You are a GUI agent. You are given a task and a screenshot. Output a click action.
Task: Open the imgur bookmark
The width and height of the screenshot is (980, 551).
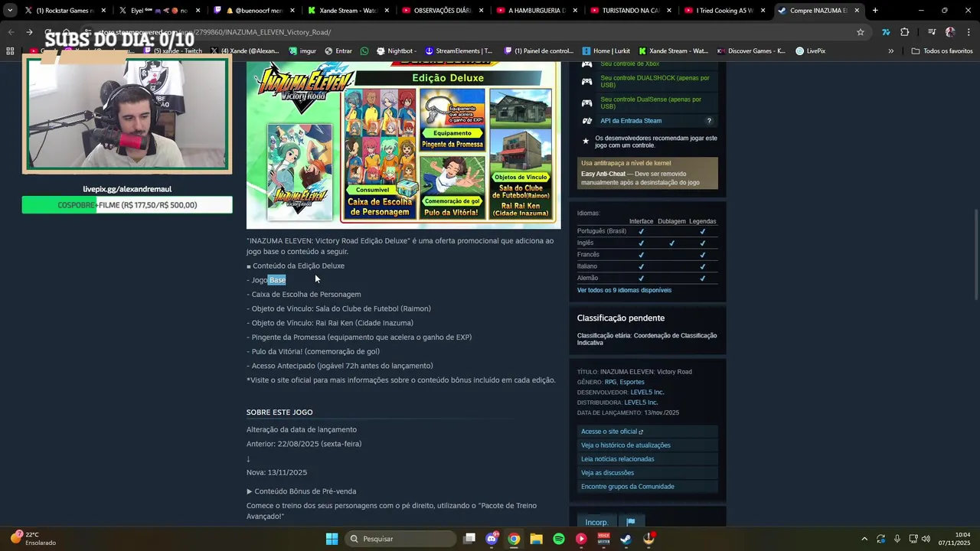pos(302,51)
